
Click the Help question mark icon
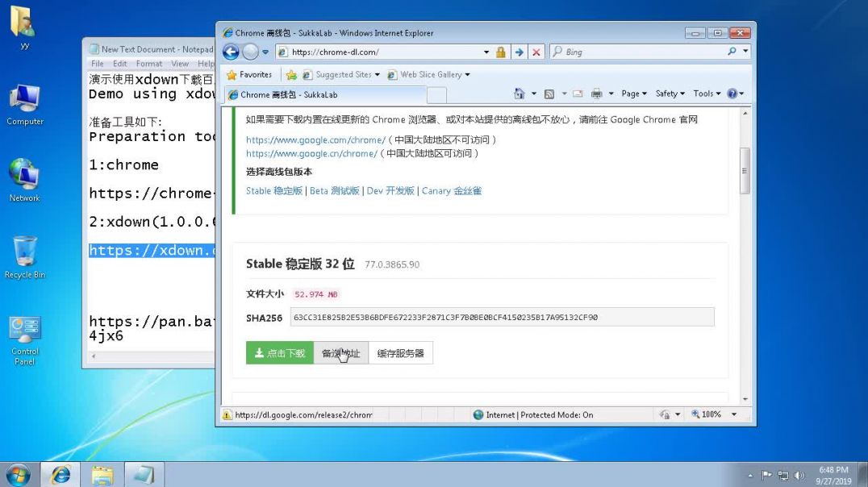pos(732,94)
